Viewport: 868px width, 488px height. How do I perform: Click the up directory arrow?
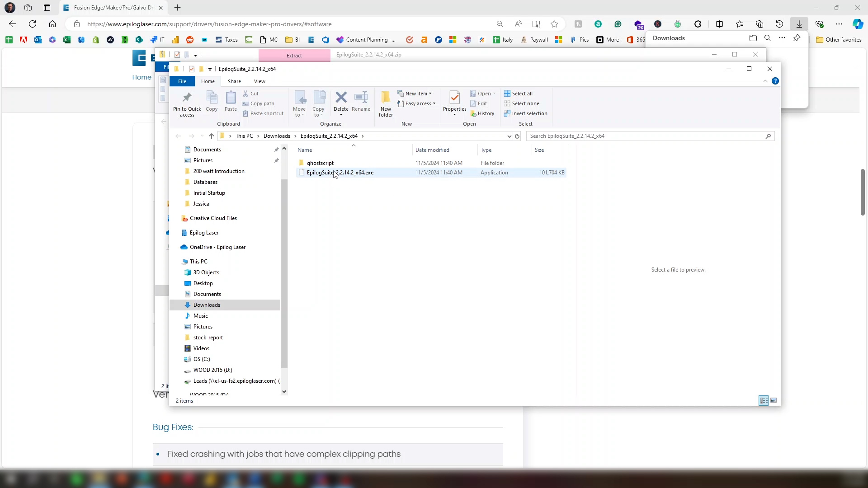coord(211,136)
